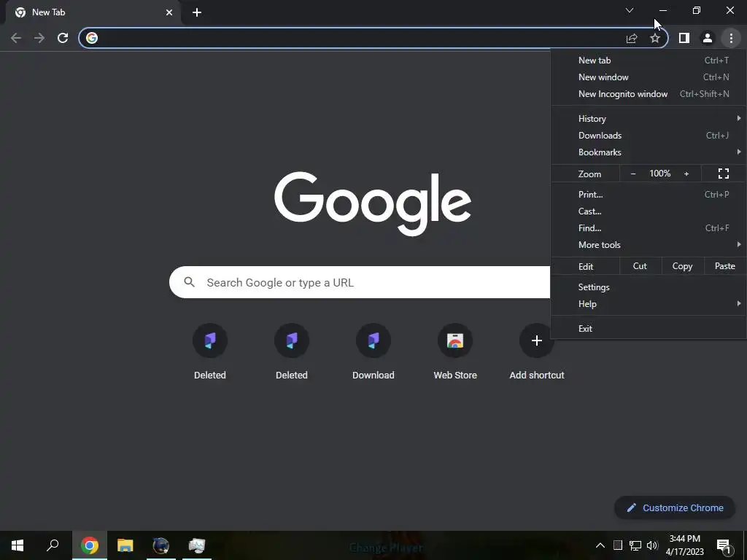Open Settings from the Chrome menu
The height and width of the screenshot is (560, 747).
click(649, 287)
